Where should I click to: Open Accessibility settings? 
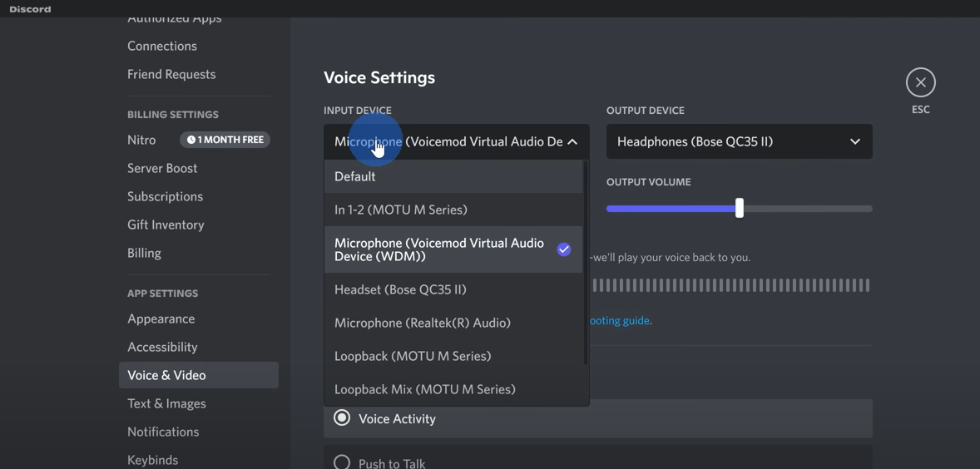coord(162,347)
